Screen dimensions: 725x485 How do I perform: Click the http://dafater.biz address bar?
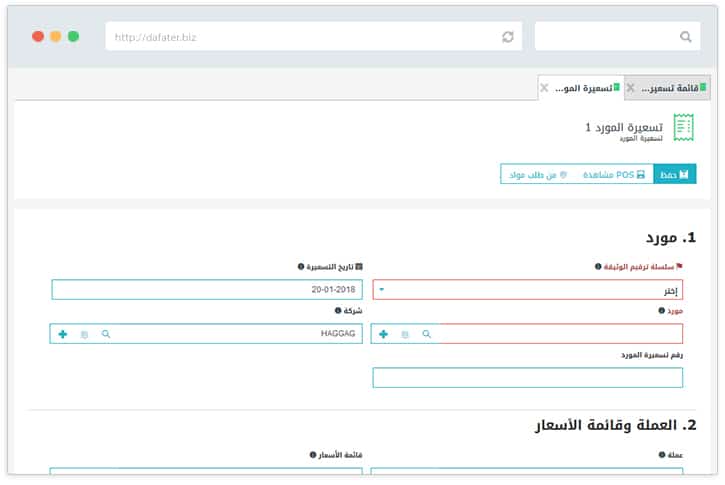click(x=313, y=36)
